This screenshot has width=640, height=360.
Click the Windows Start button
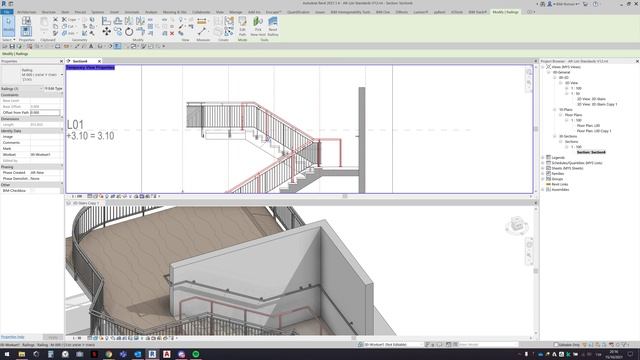[7, 354]
